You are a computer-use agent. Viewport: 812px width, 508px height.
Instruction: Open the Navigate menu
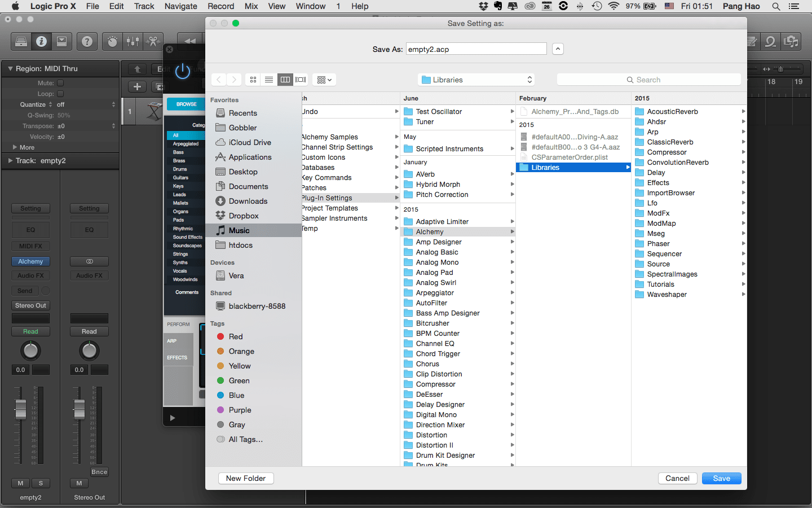[x=180, y=6]
